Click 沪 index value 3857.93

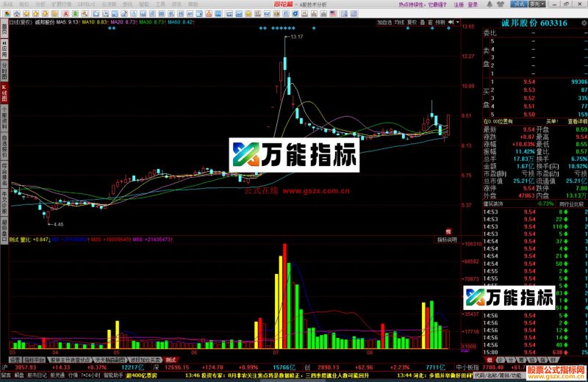26,368
